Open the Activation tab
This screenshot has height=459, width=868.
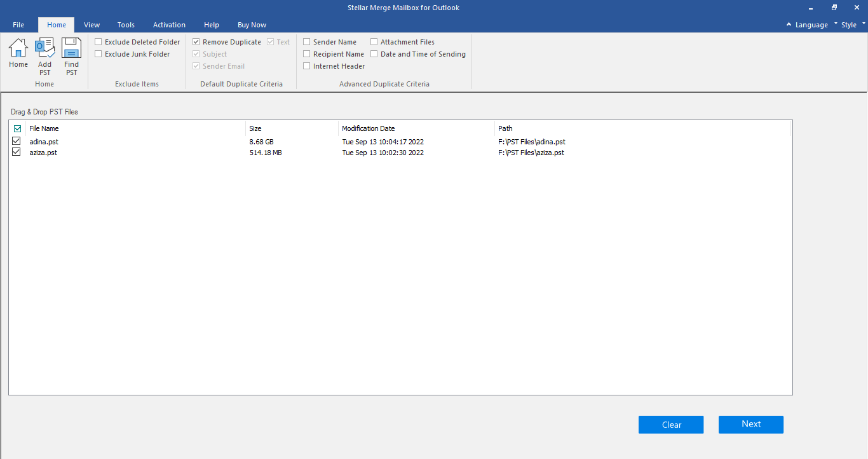point(169,25)
